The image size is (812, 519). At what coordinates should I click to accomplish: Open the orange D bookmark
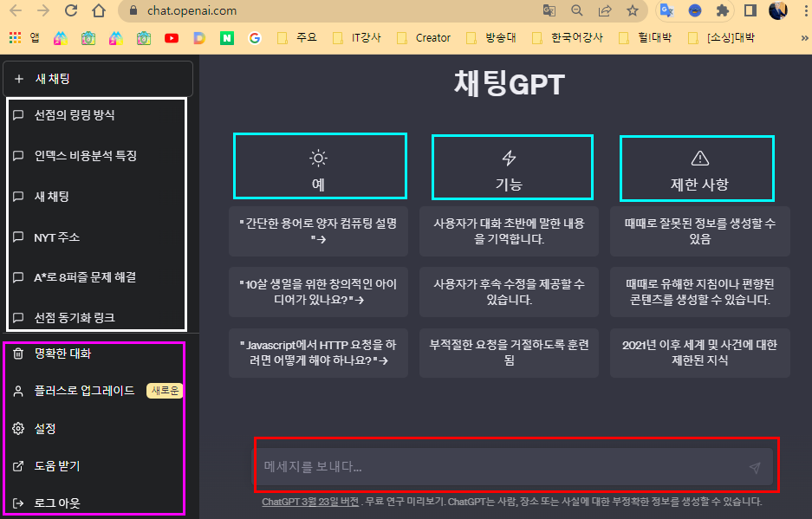pyautogui.click(x=199, y=38)
